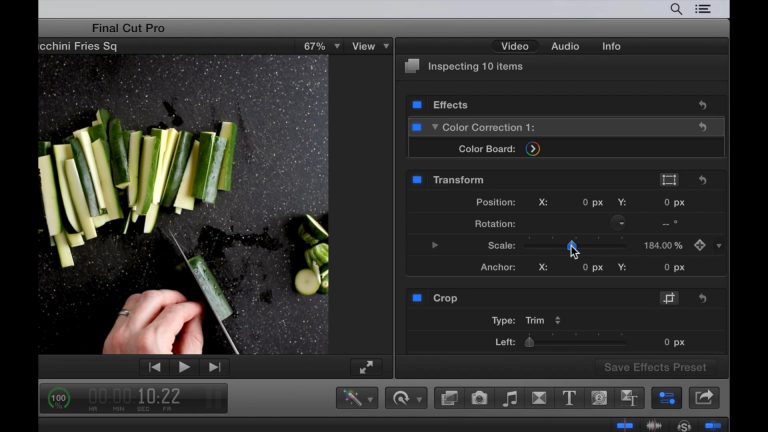Switch to the Audio inspector tab
The height and width of the screenshot is (432, 768).
click(x=565, y=46)
